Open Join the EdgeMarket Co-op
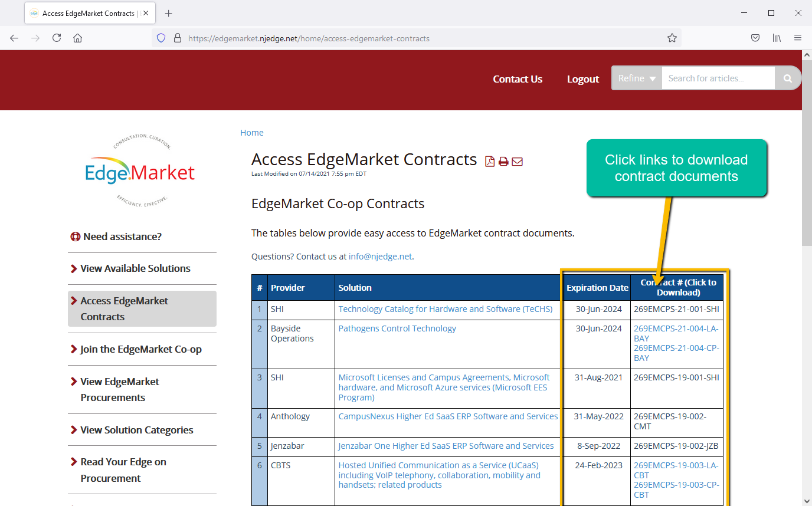The height and width of the screenshot is (506, 812). [141, 349]
